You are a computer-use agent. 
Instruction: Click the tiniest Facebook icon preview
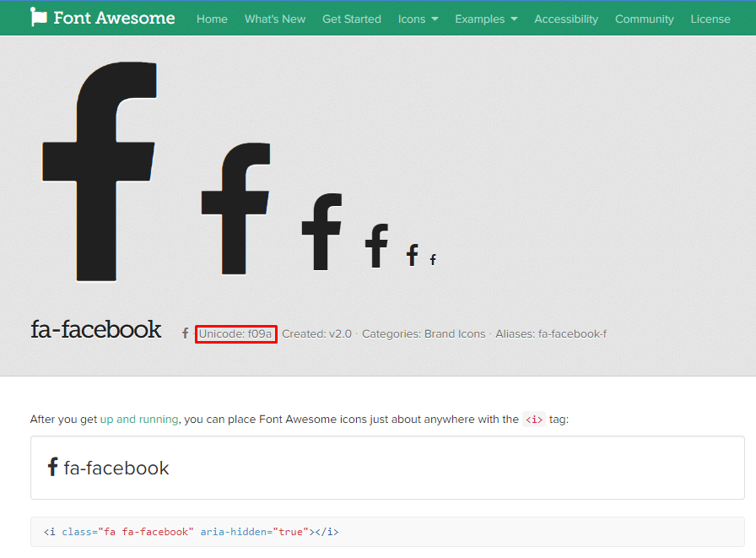(433, 260)
